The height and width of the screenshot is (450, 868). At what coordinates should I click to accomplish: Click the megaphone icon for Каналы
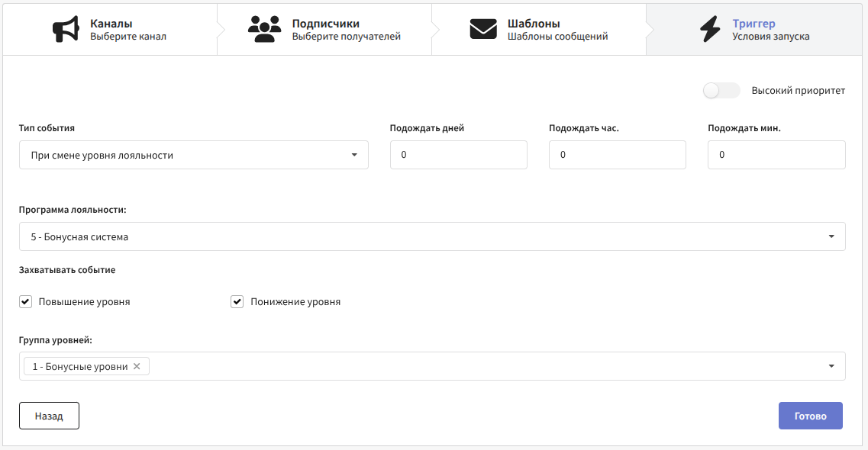tap(66, 29)
